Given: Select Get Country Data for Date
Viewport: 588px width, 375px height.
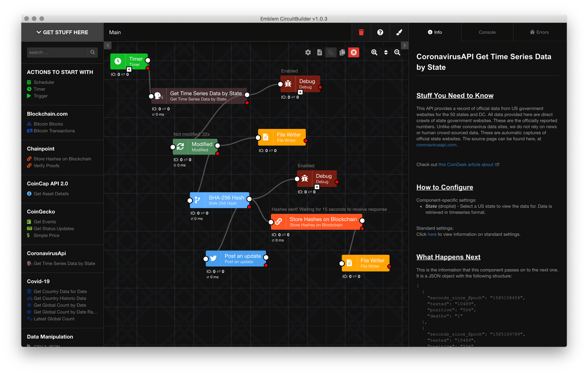Looking at the screenshot, I should click(60, 291).
